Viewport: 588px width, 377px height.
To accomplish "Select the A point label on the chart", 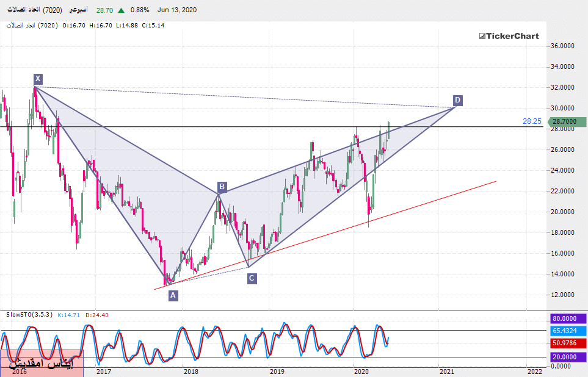I will click(173, 295).
